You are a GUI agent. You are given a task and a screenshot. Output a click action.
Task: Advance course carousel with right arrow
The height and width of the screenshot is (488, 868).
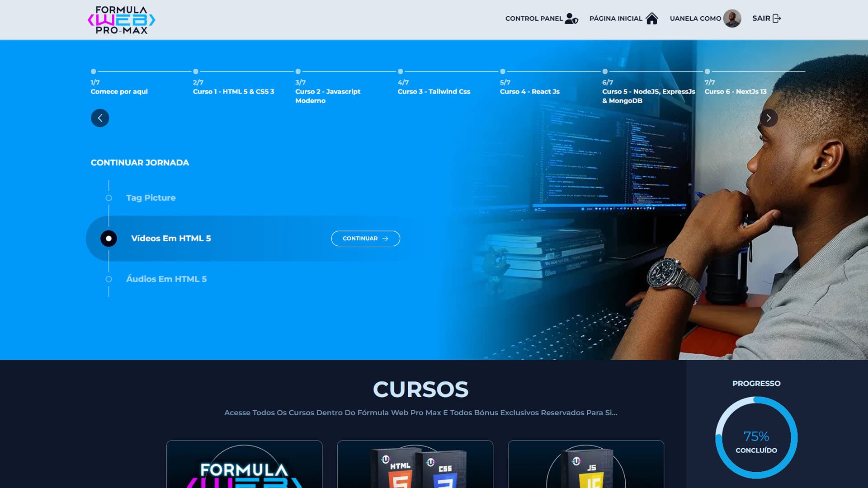(769, 118)
